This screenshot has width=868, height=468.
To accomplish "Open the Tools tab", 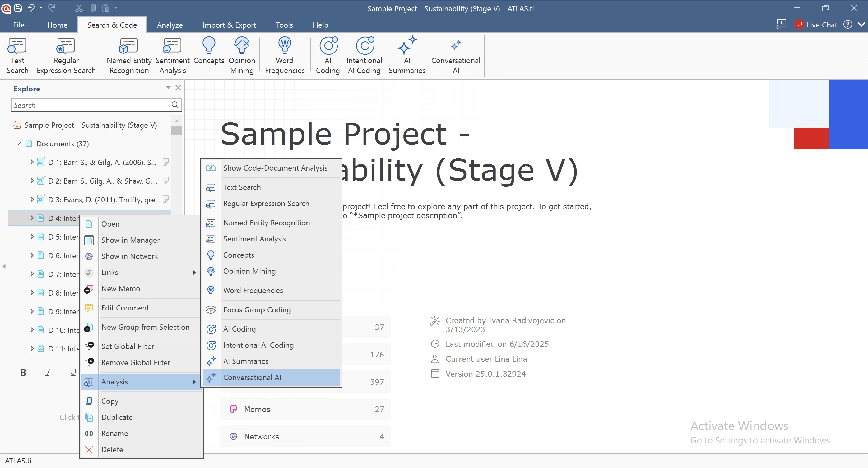I will (x=284, y=25).
